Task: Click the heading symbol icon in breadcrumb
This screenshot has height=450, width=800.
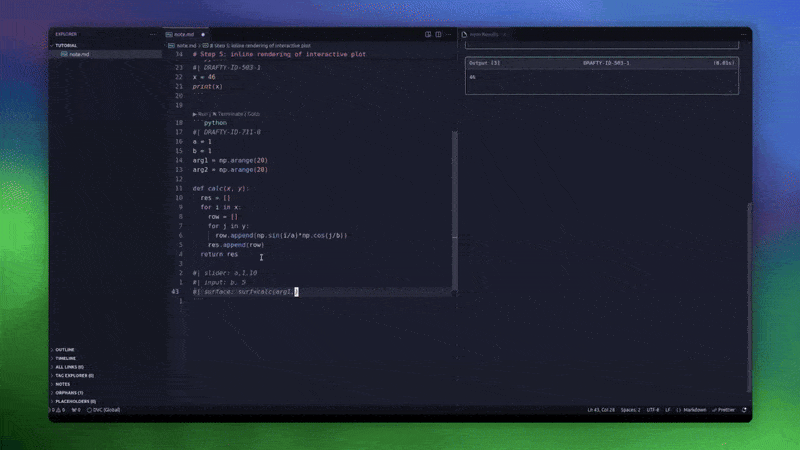Action: [206, 45]
